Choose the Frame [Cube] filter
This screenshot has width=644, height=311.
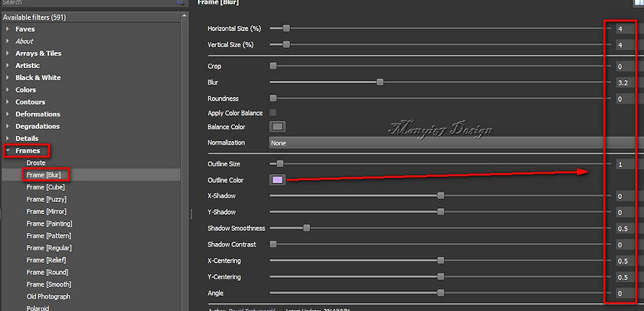point(46,187)
